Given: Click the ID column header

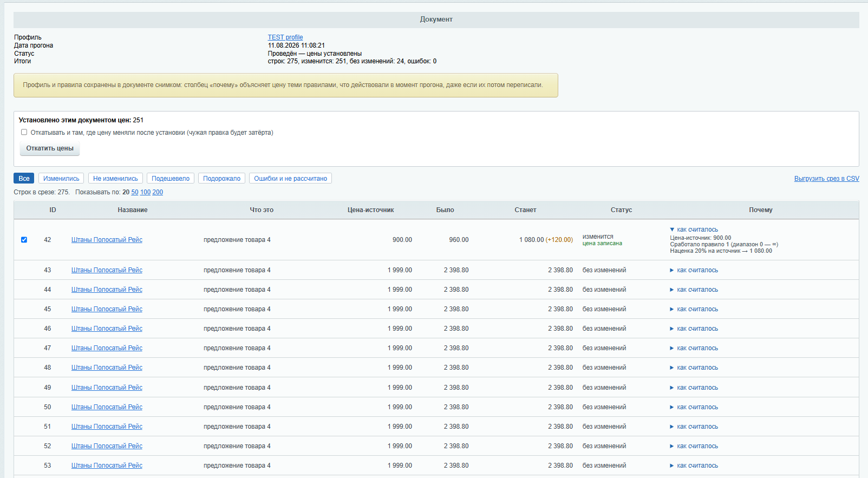Looking at the screenshot, I should pos(53,210).
